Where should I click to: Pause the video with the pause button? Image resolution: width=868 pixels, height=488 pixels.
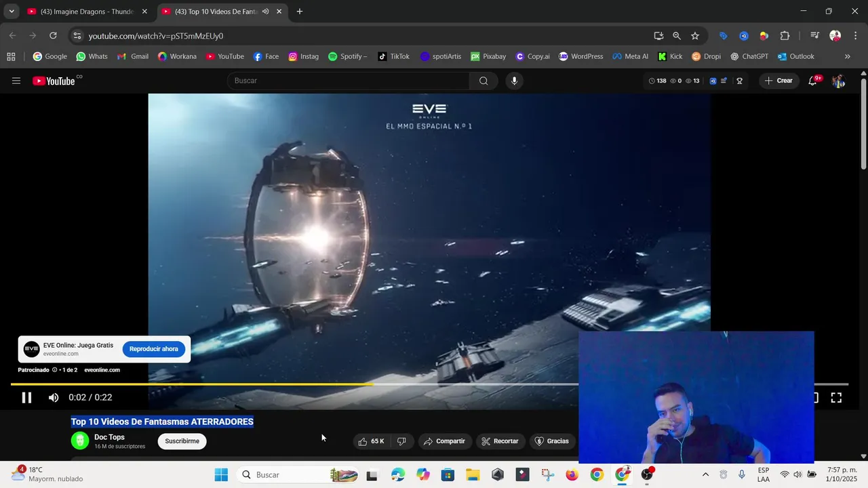(26, 398)
